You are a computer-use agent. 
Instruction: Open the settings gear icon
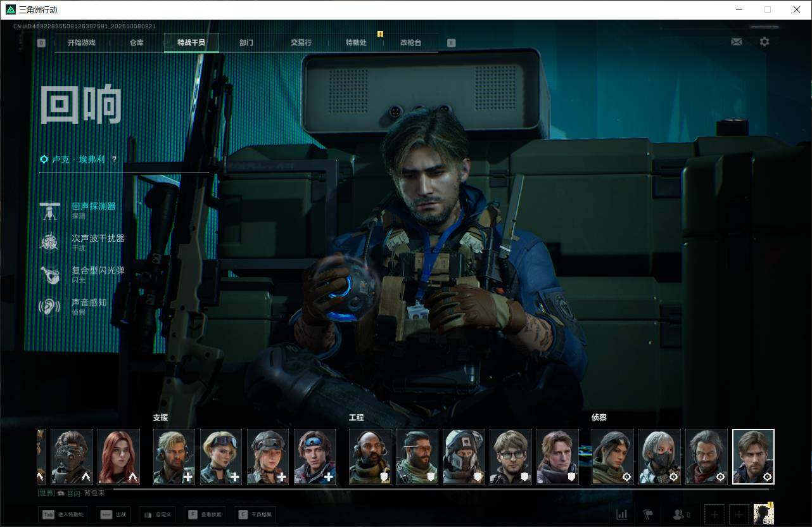pyautogui.click(x=764, y=42)
